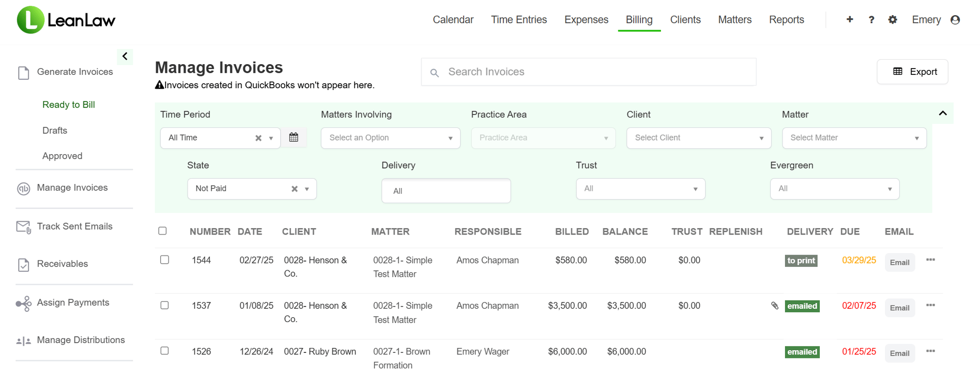Open the Evergreen filter dropdown
Screen dimensions: 980x372
(834, 189)
